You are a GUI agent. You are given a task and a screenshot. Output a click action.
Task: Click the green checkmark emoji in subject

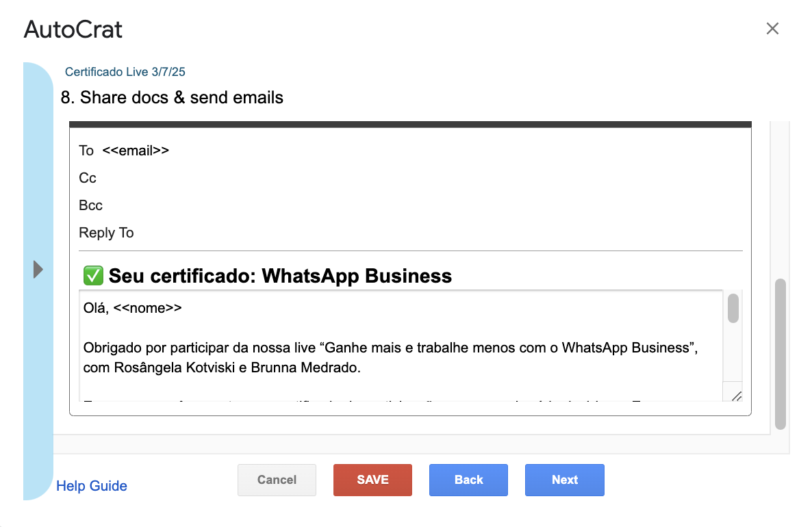[x=93, y=276]
